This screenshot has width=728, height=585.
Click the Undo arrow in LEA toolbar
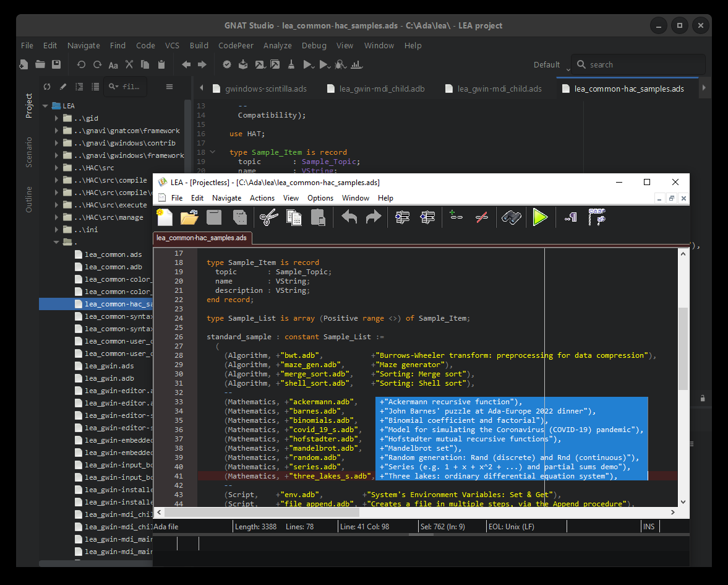click(349, 217)
